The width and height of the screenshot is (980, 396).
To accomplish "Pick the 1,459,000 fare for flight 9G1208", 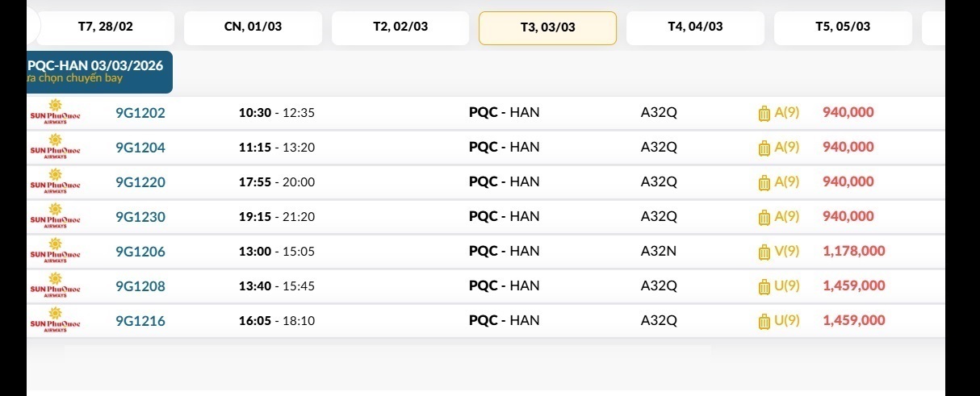I will pyautogui.click(x=854, y=286).
